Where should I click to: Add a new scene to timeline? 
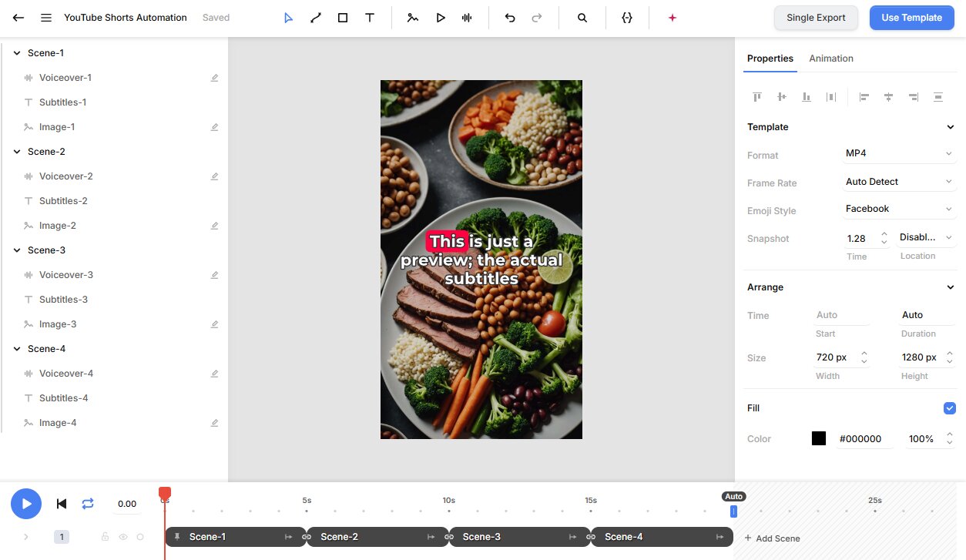772,538
